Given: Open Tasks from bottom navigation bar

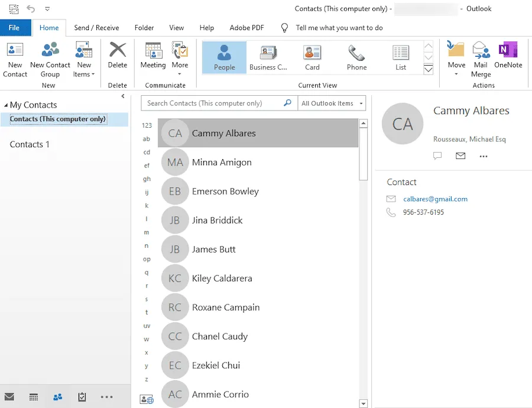Looking at the screenshot, I should [82, 397].
